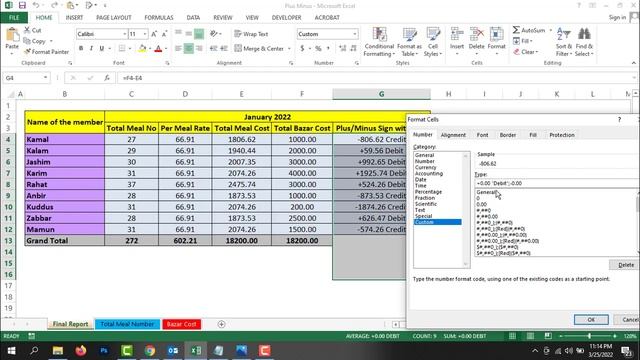Click Decrease Font Size icon

coord(164,34)
